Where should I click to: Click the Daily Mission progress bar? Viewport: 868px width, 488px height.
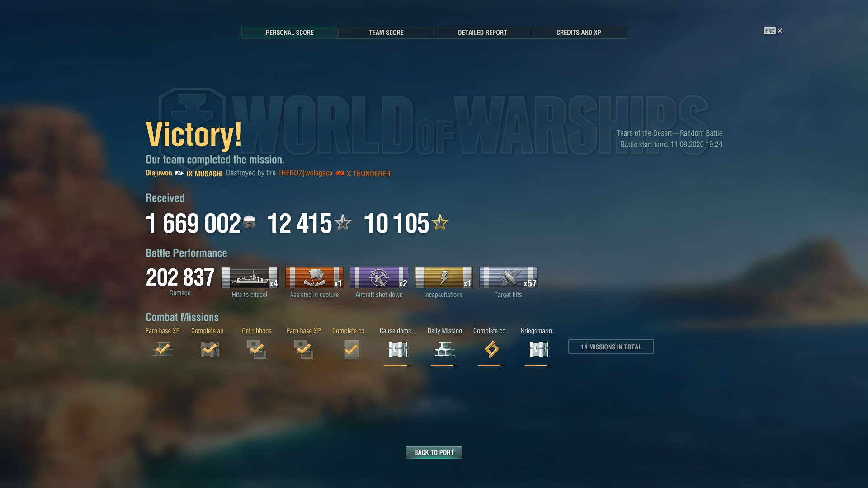coord(445,365)
